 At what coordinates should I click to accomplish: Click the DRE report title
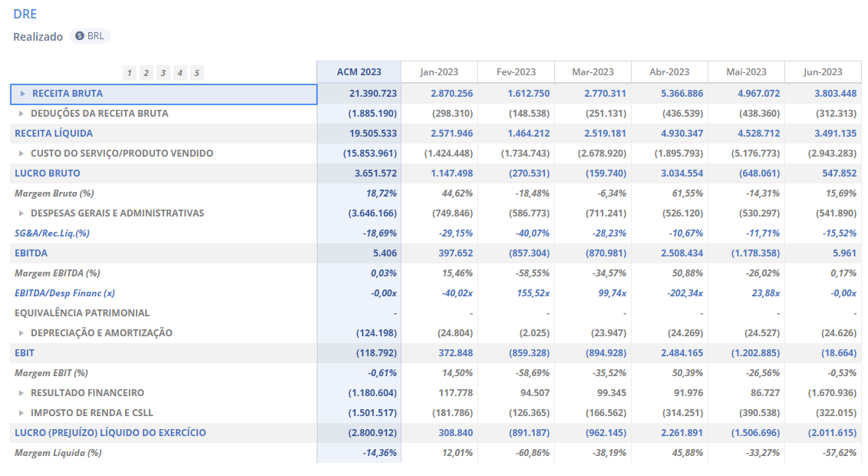pos(25,14)
